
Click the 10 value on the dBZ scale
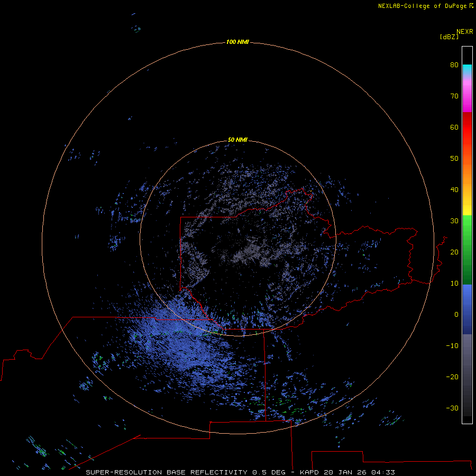[x=454, y=283]
